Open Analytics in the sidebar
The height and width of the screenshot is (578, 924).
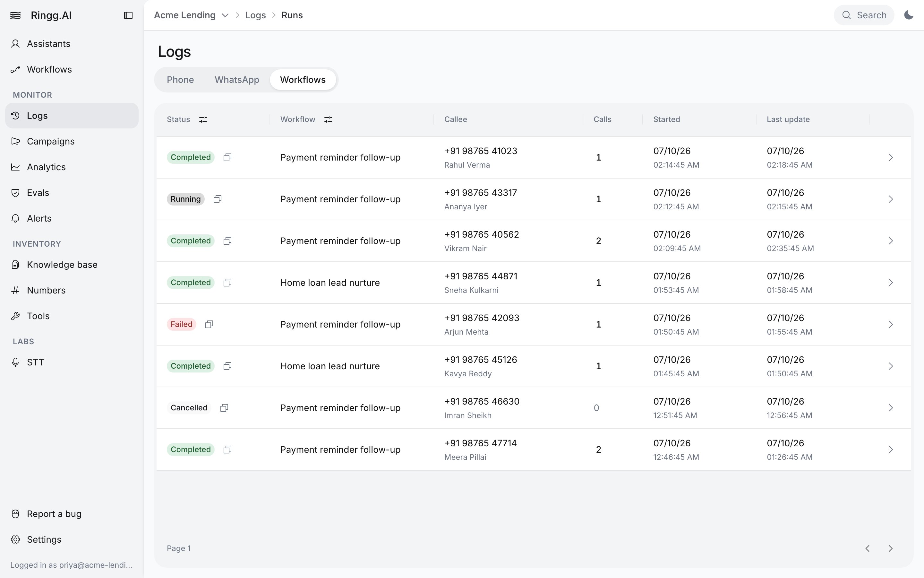click(x=72, y=167)
